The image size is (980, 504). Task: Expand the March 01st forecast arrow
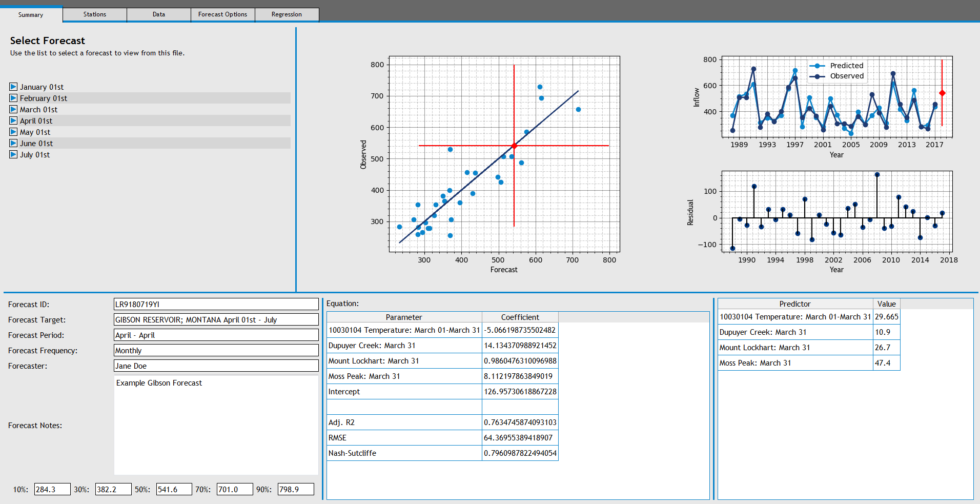[13, 109]
